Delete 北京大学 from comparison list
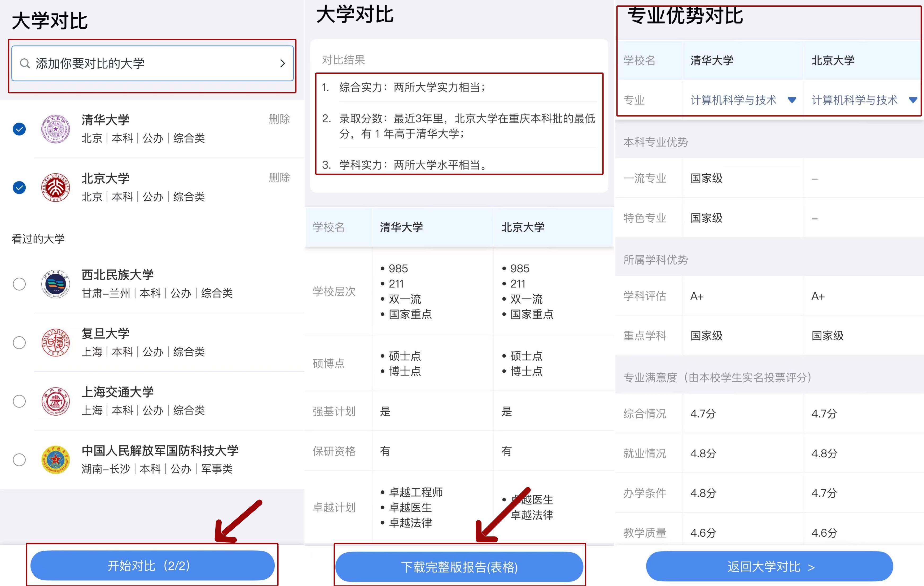The height and width of the screenshot is (586, 924). tap(279, 177)
